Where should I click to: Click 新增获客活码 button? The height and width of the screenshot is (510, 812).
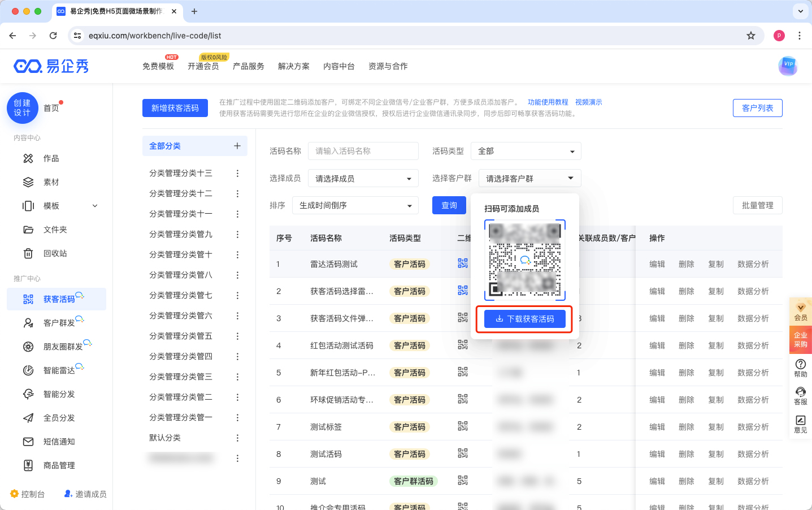click(175, 108)
